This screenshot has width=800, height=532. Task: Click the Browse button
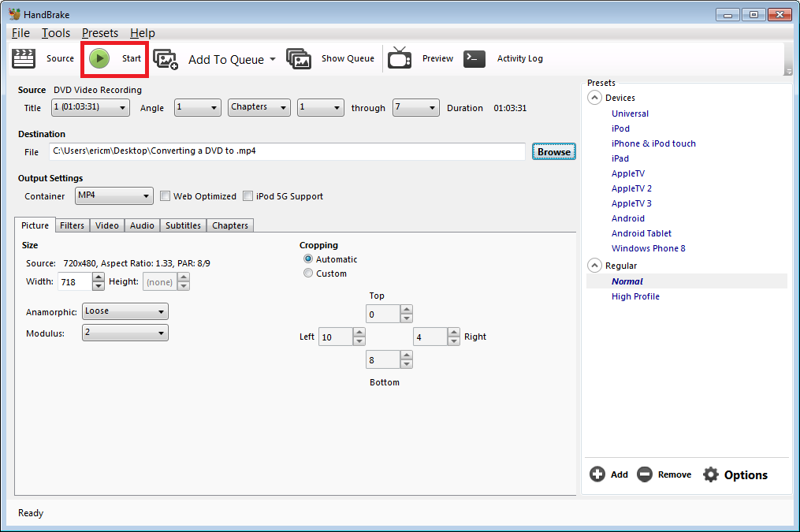[x=554, y=151]
